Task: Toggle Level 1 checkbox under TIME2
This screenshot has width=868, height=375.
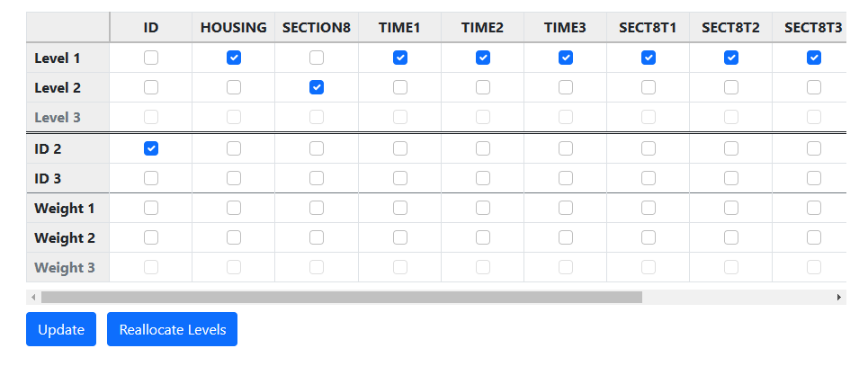Action: coord(483,58)
